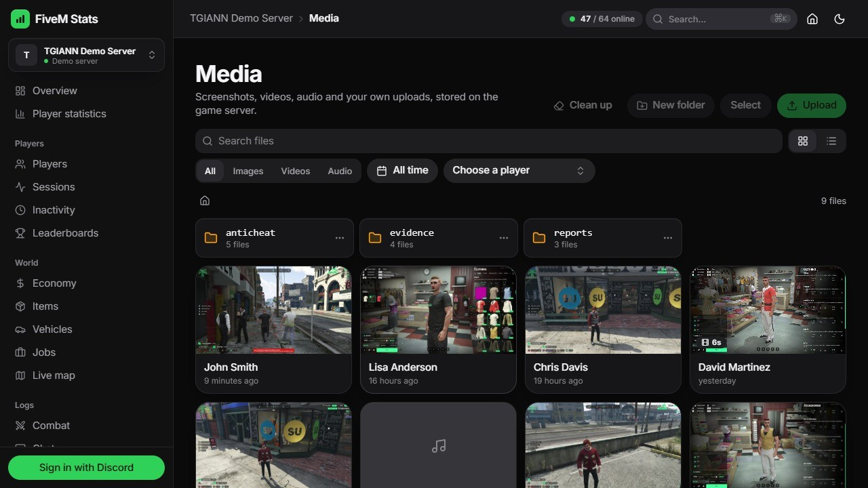Focus the Search files field
This screenshot has height=488, width=868.
488,141
